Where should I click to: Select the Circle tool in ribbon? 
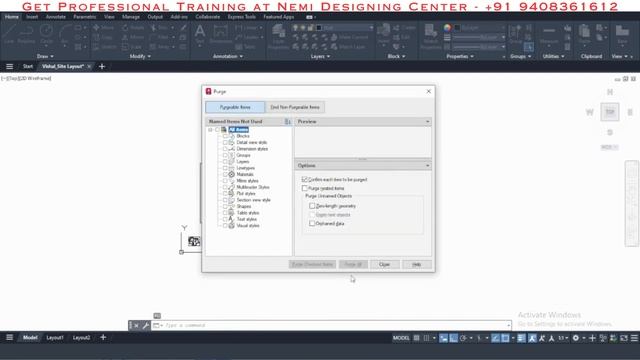(x=47, y=33)
